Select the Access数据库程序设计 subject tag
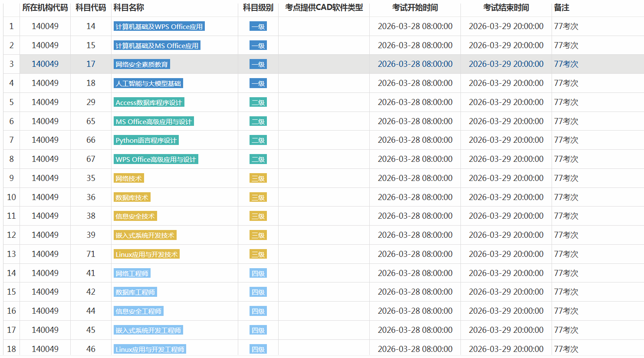This screenshot has width=644, height=358. coord(149,102)
